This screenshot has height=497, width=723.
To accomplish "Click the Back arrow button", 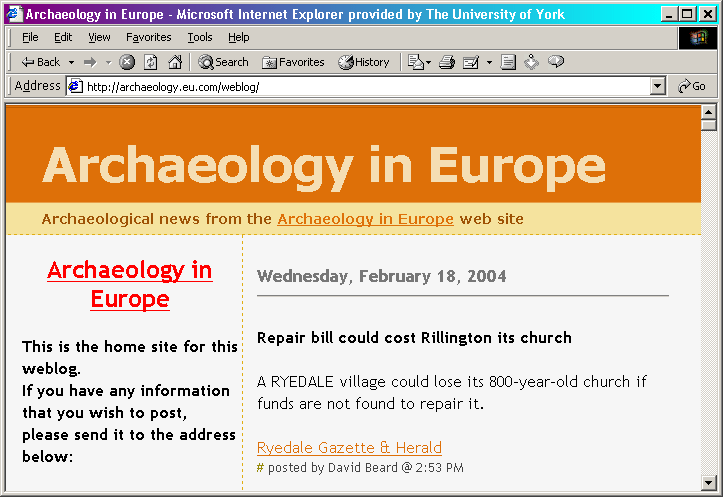I will coord(41,62).
